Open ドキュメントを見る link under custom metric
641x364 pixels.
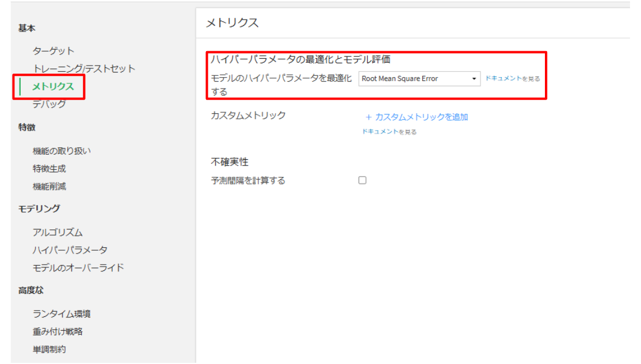(x=389, y=132)
